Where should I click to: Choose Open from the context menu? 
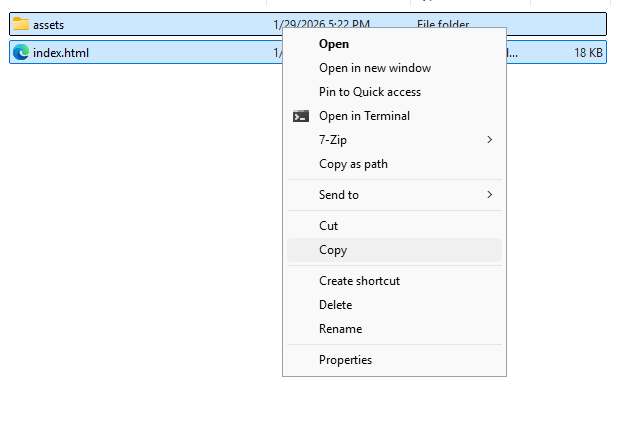point(333,44)
